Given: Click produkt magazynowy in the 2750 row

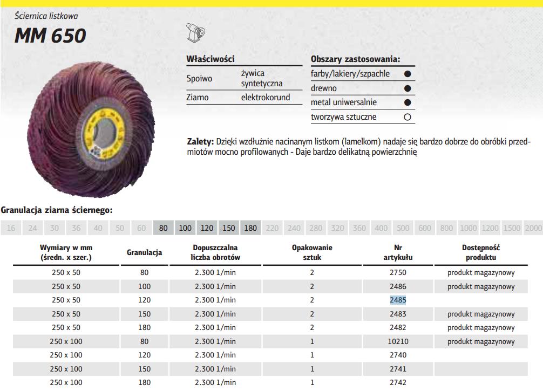Looking at the screenshot, I should tap(481, 273).
